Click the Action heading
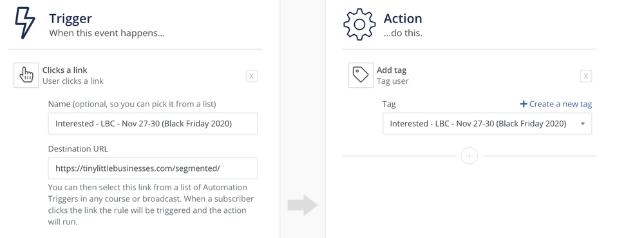644x238 pixels. point(403,19)
